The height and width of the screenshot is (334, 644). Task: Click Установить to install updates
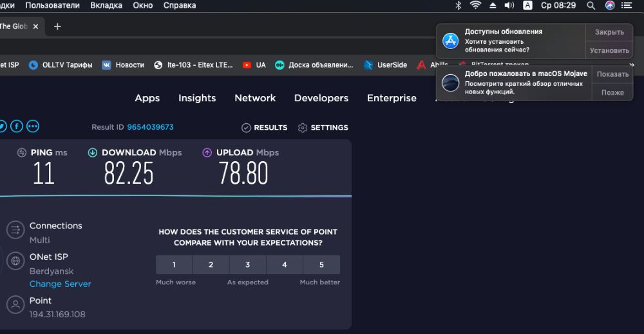click(x=609, y=50)
